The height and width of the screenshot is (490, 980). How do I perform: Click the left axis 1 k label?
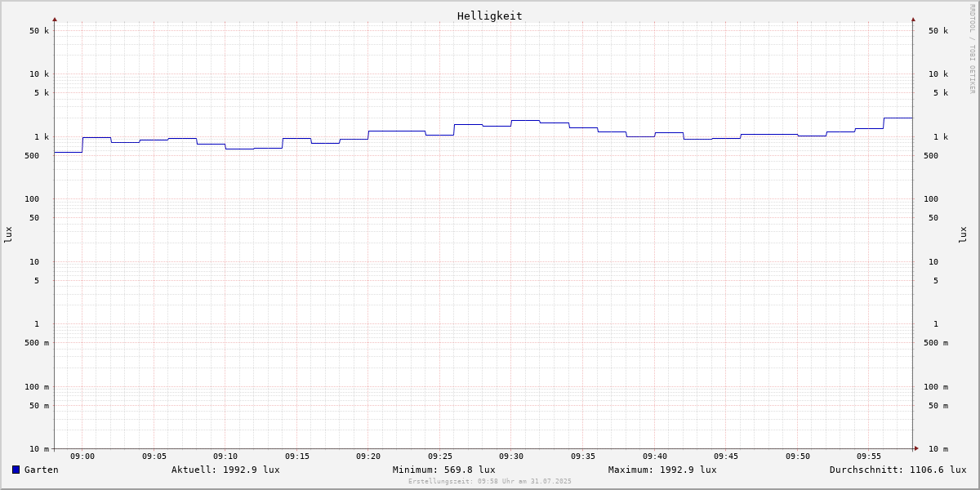pyautogui.click(x=42, y=137)
